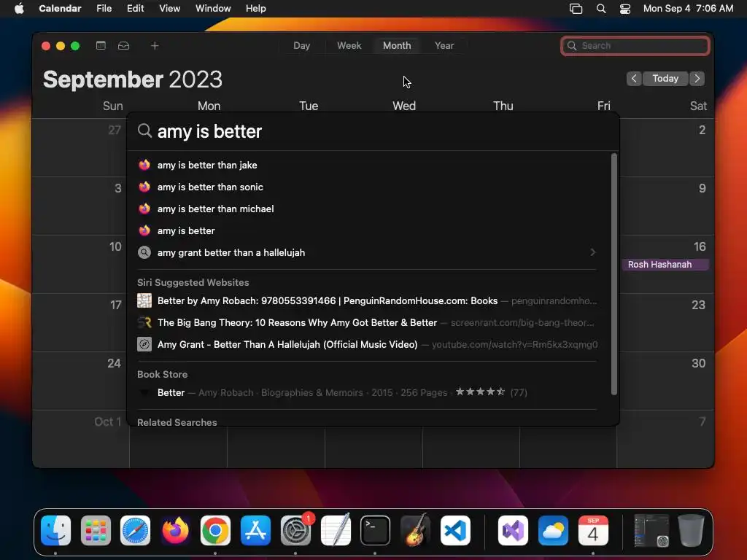The height and width of the screenshot is (560, 747).
Task: Open the Edit menu
Action: pos(135,8)
